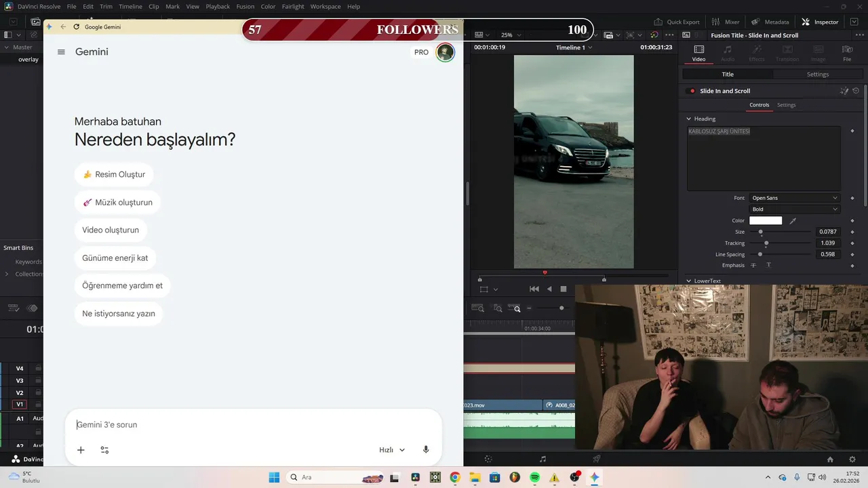This screenshot has width=868, height=488.
Task: Open the Deliver page rocket icon
Action: (596, 459)
